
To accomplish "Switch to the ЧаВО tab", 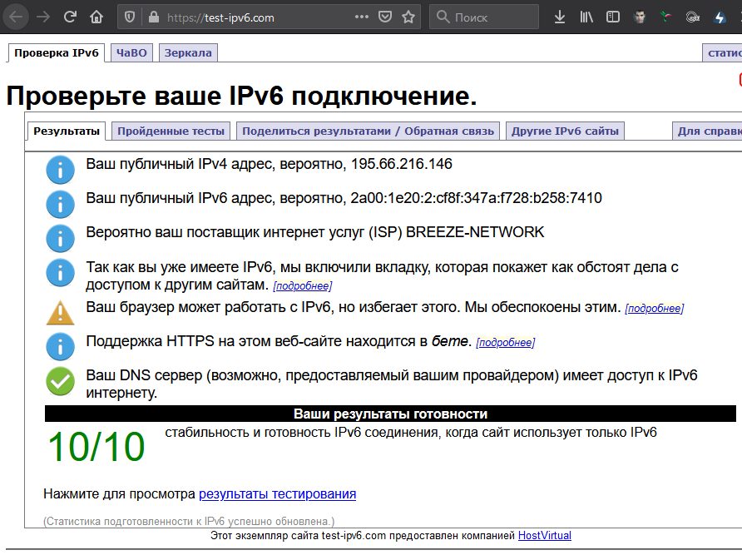I will pos(131,53).
